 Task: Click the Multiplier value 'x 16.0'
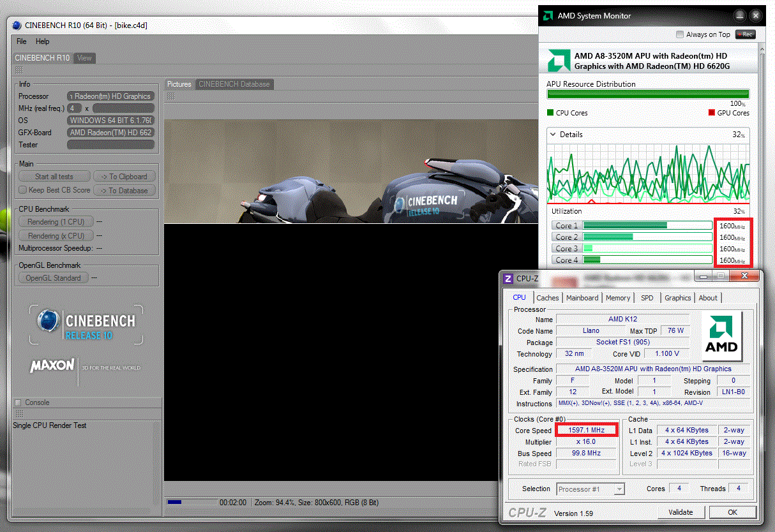tap(586, 442)
